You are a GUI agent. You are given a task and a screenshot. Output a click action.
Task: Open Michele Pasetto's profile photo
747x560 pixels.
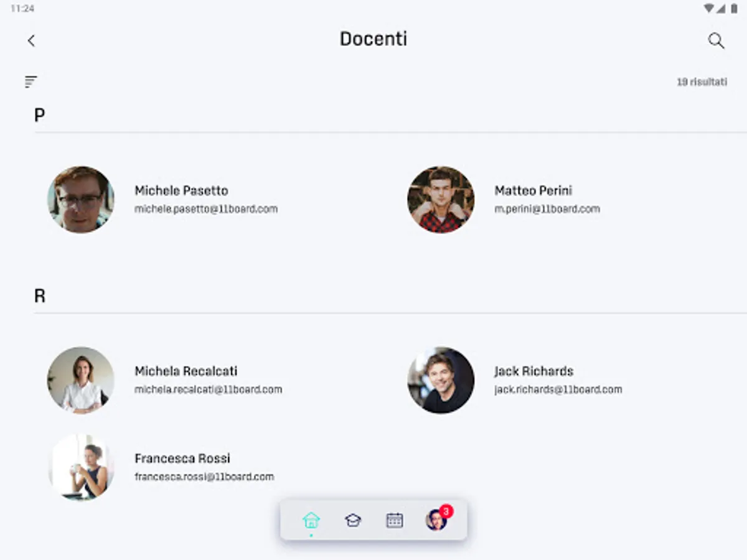click(x=81, y=200)
